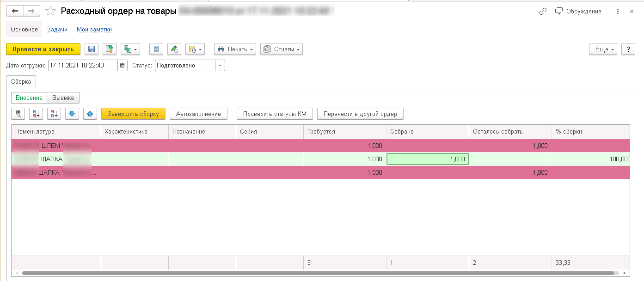Screen dimensions: 644x281
Task: Open the Еще menu
Action: click(x=603, y=49)
